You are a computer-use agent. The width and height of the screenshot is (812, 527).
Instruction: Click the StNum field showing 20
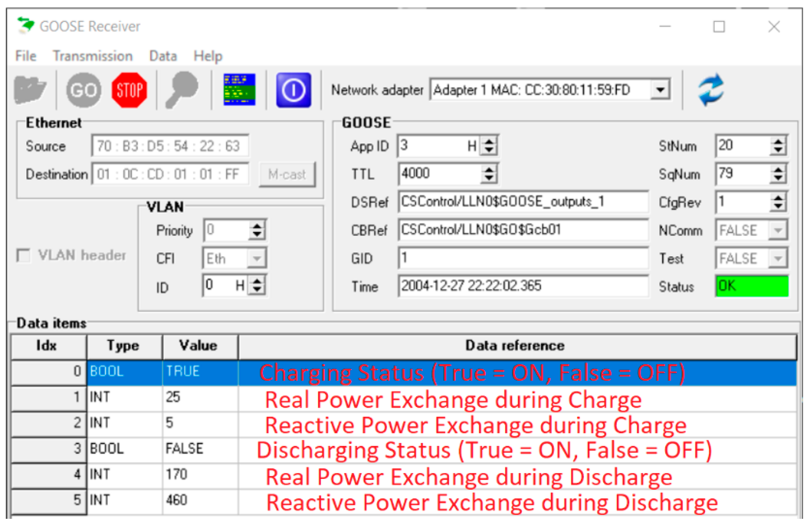(x=742, y=146)
